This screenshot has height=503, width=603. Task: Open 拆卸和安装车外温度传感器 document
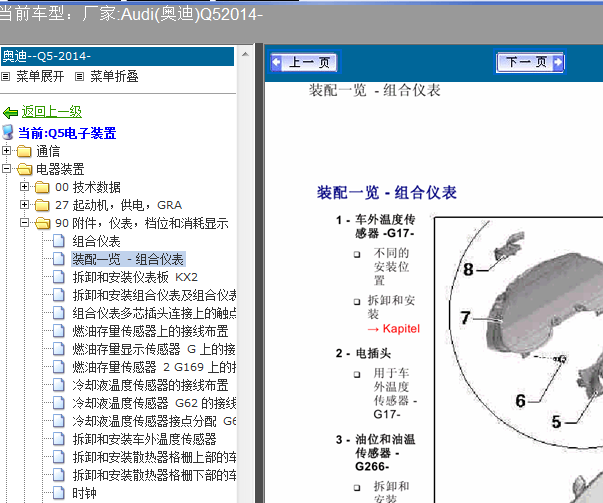(144, 439)
